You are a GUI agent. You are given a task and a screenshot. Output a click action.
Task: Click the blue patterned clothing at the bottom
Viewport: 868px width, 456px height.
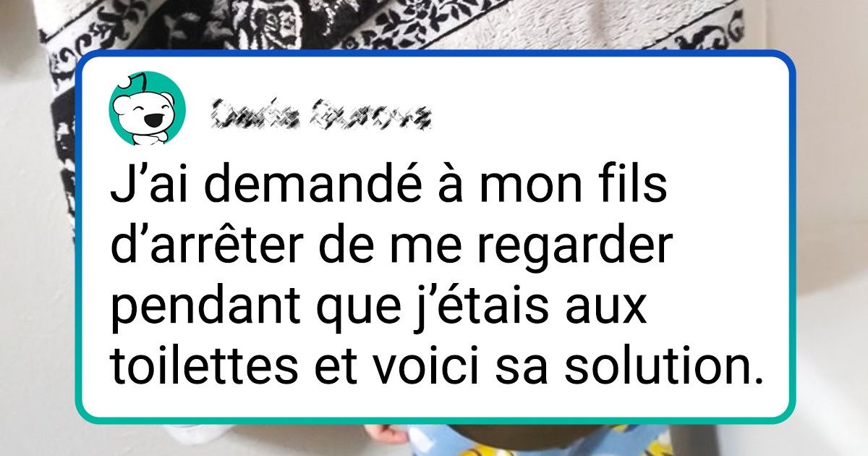[x=463, y=443]
